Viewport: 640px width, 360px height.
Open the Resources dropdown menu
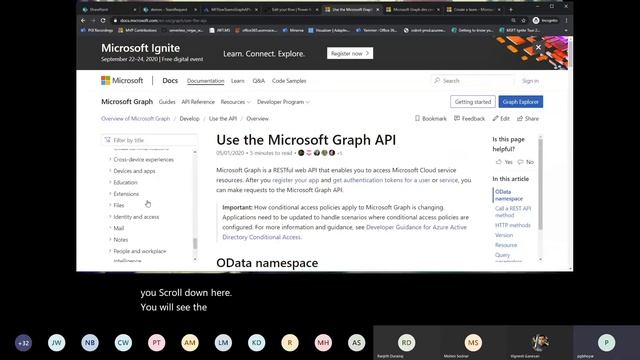click(x=236, y=102)
